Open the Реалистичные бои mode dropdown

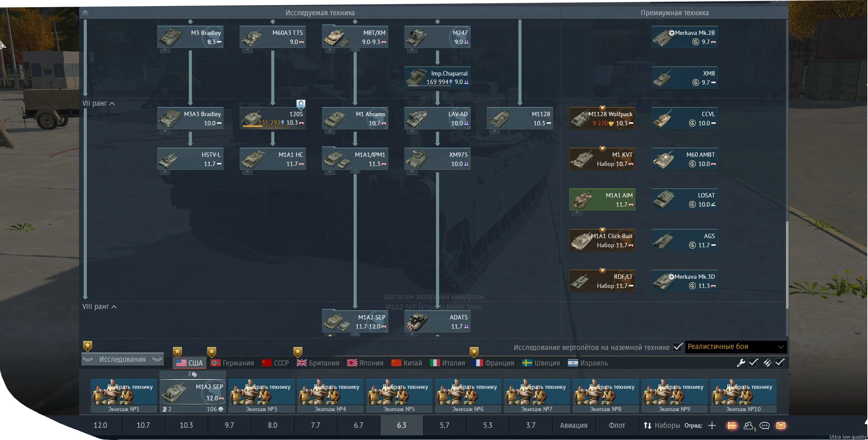(x=735, y=347)
